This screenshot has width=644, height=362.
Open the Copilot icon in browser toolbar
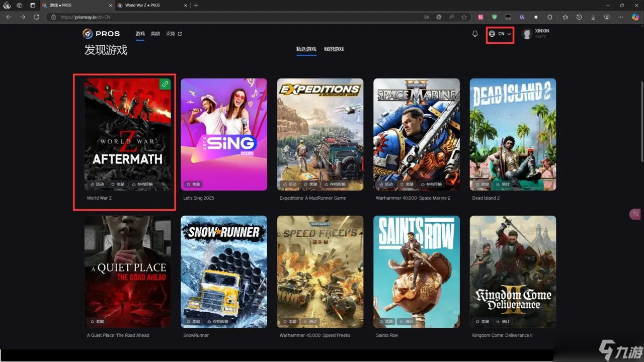click(x=635, y=17)
